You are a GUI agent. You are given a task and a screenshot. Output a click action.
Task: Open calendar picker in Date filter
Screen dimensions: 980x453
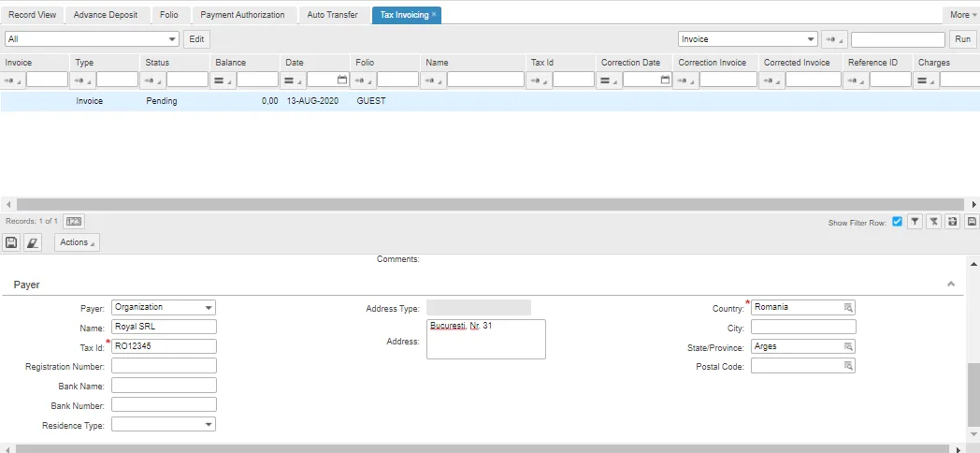[x=342, y=80]
